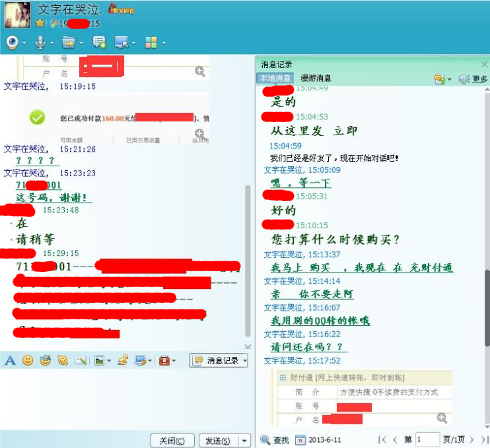The width and height of the screenshot is (490, 448).
Task: Click the 关闭(C) close button
Action: coord(172,441)
